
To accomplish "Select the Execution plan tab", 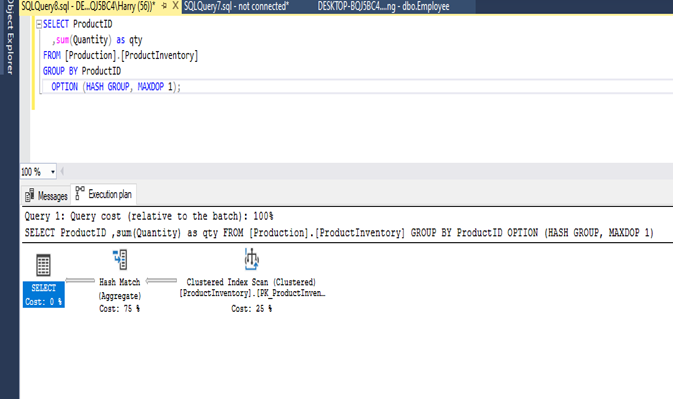I will (103, 194).
